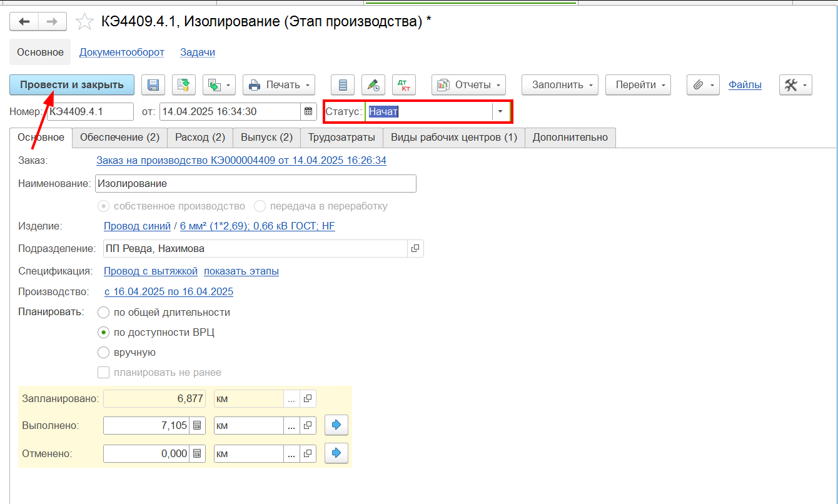Image resolution: width=838 pixels, height=504 pixels.
Task: Open the Заказ на производство КЭ000004409 link
Action: [241, 161]
